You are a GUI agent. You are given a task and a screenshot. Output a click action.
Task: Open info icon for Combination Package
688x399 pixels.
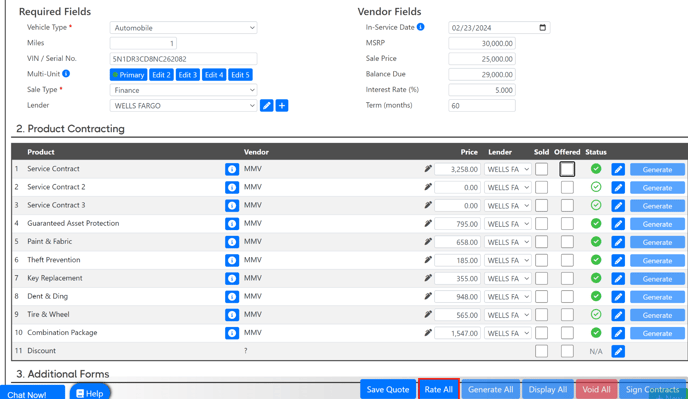click(232, 333)
